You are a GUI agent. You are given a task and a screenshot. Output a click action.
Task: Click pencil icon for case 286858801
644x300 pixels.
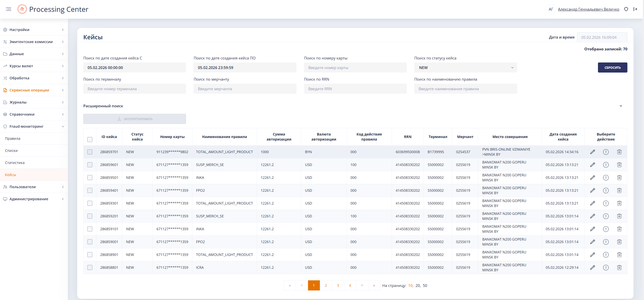tap(592, 268)
